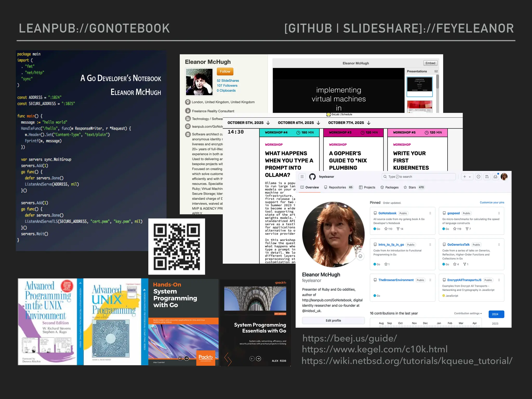The width and height of the screenshot is (532, 399).
Task: Click next arrow on System Programming Essentials cover
Action: pyautogui.click(x=258, y=359)
